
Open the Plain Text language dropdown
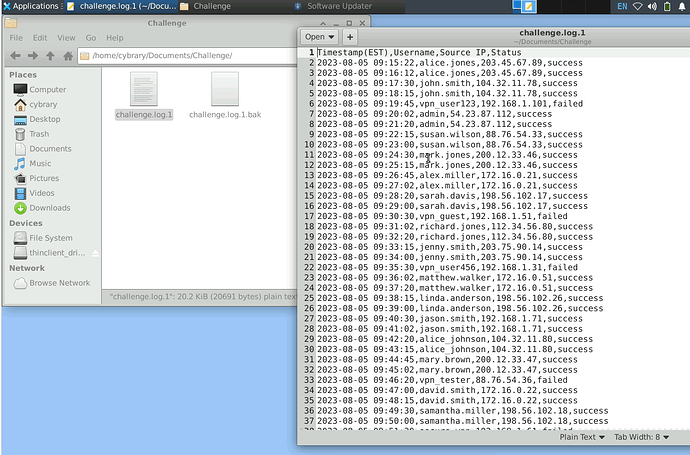coord(584,436)
